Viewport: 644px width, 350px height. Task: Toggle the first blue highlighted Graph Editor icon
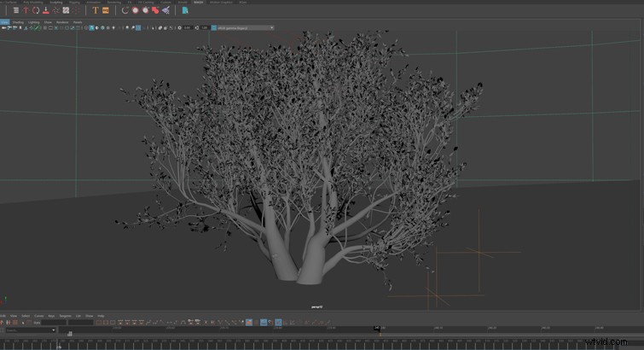click(264, 323)
